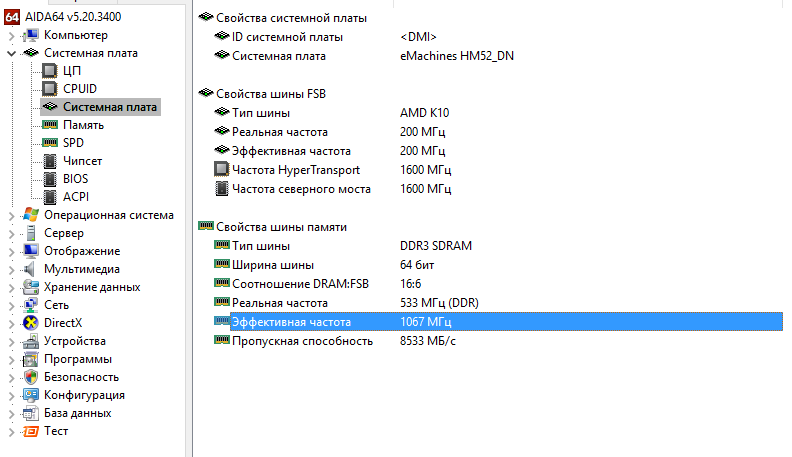Click the Безопасность shield icon

tap(31, 377)
